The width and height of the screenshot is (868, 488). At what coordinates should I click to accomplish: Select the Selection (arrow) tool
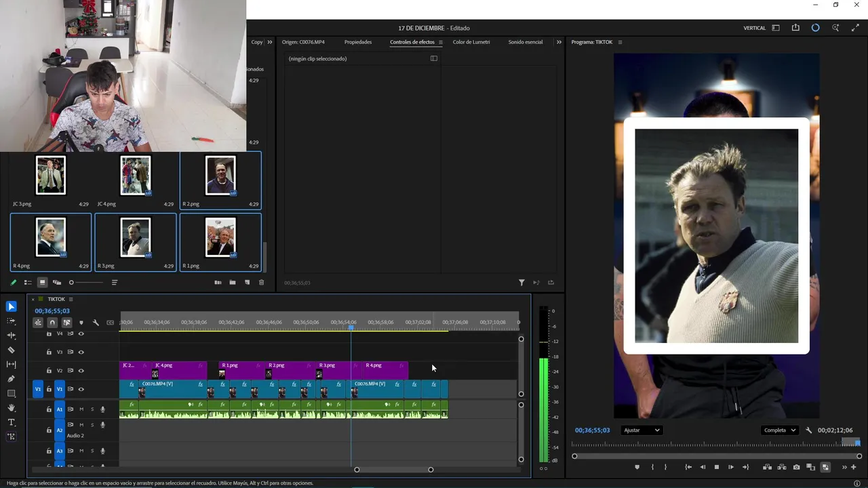[x=12, y=306]
